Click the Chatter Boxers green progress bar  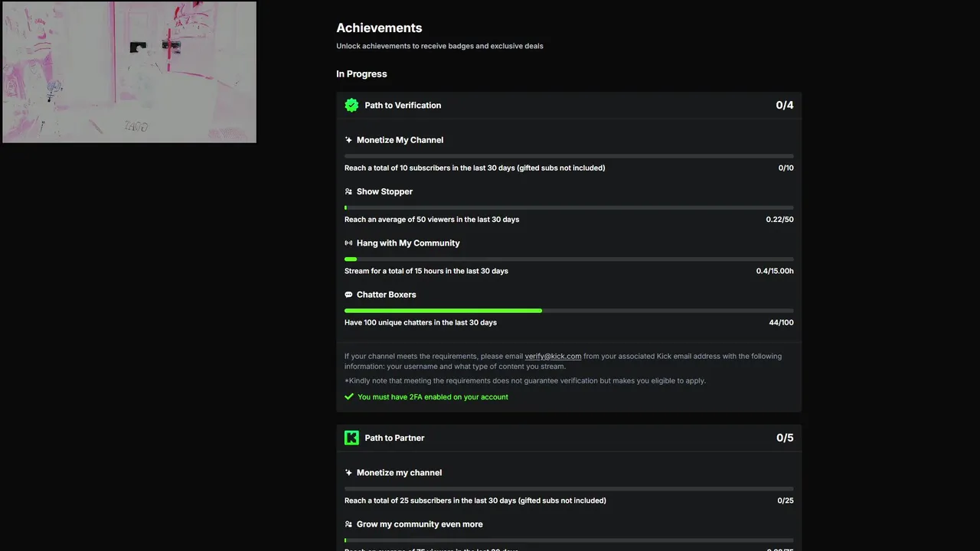(x=443, y=311)
